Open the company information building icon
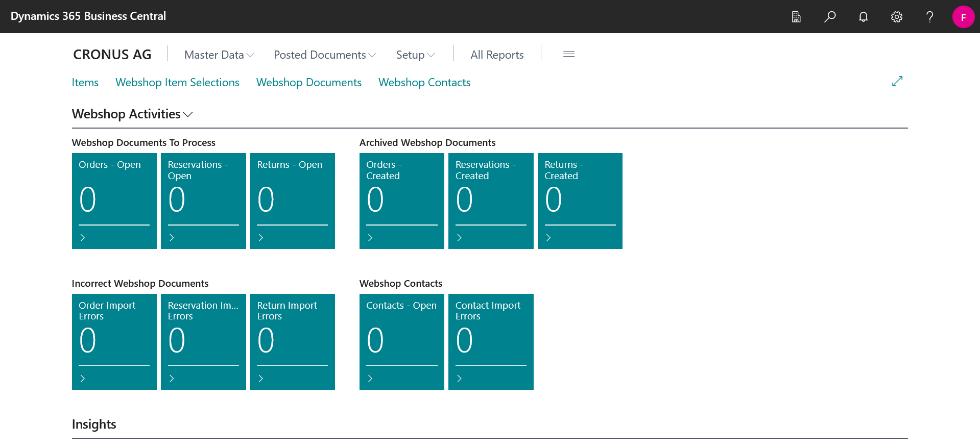Image resolution: width=980 pixels, height=448 pixels. point(796,17)
